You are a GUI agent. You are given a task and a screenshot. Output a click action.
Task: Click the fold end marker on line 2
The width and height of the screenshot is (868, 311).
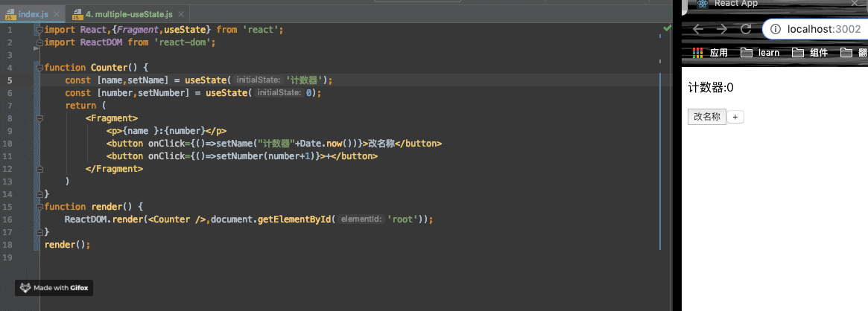tap(39, 42)
